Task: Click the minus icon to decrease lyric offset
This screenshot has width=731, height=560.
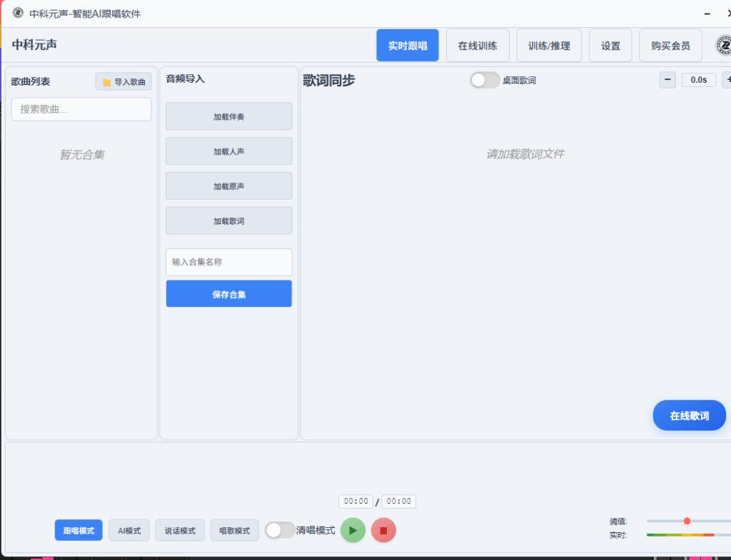Action: click(x=667, y=80)
